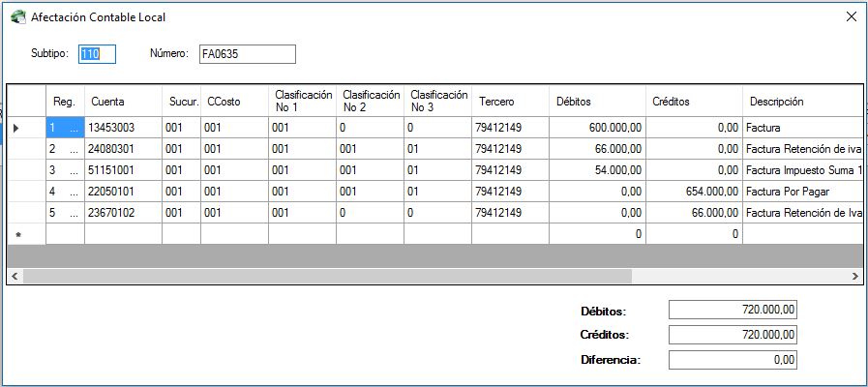
Task: Select account cell 22050101
Action: tap(124, 192)
